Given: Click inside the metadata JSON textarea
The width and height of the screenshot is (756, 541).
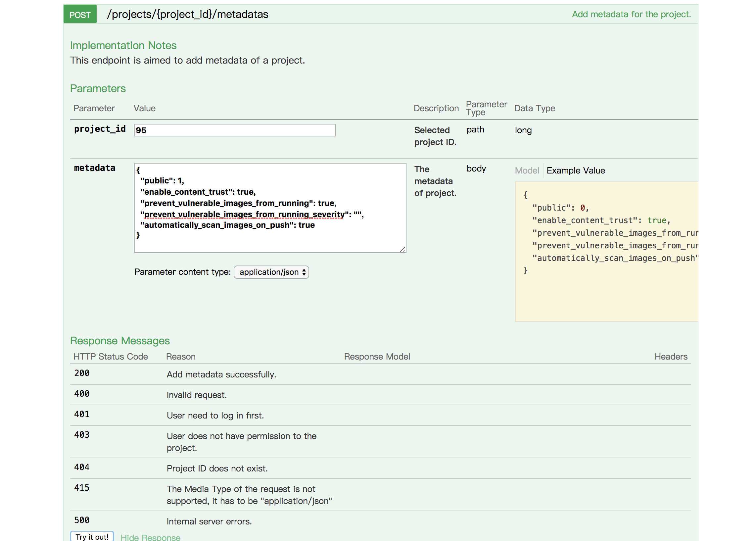Looking at the screenshot, I should pos(270,208).
